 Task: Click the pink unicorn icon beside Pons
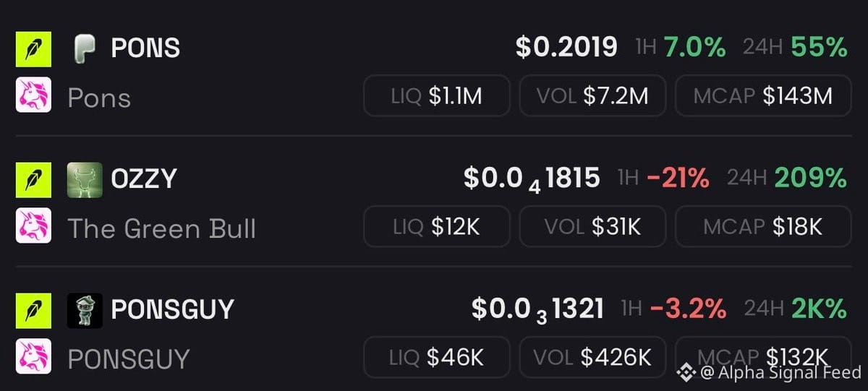[x=33, y=95]
